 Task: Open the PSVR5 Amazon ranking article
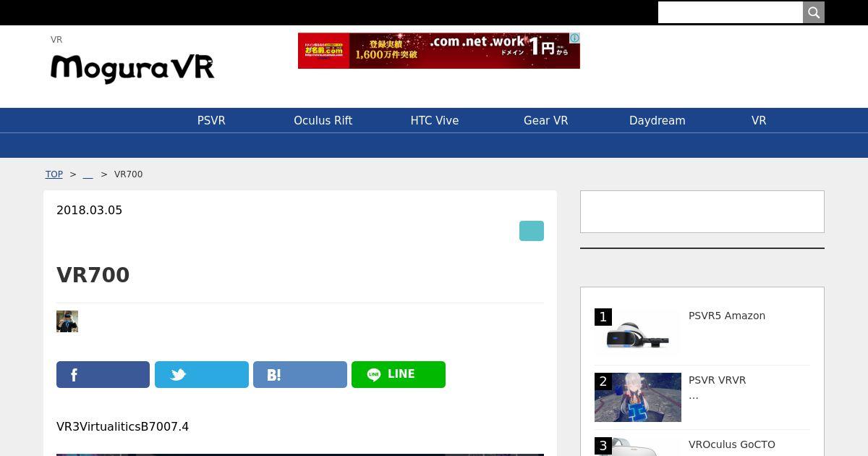(x=727, y=316)
